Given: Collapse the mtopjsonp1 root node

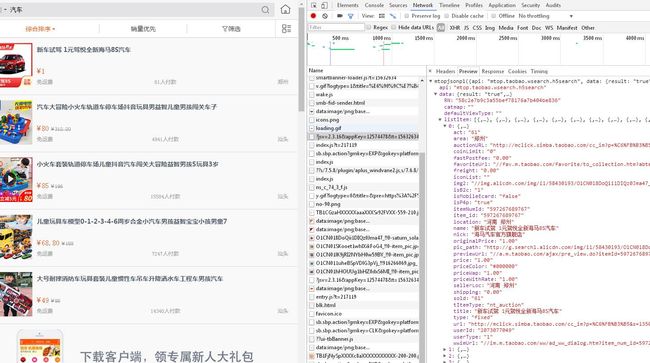Looking at the screenshot, I should (x=431, y=81).
